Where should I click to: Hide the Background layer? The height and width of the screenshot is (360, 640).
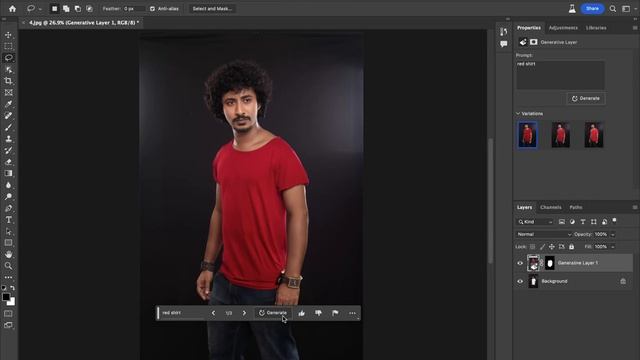520,281
